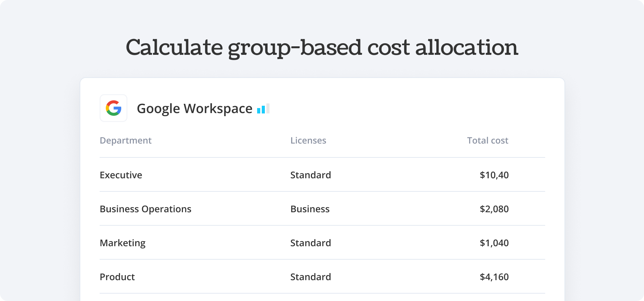This screenshot has width=644, height=301.
Task: Click the Calculate group-based cost allocation heading
Action: [x=322, y=48]
